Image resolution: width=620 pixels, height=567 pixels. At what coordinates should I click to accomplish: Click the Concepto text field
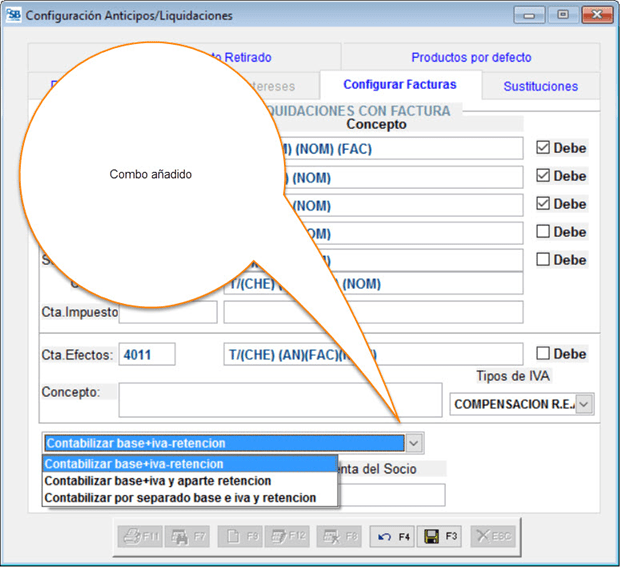click(280, 399)
